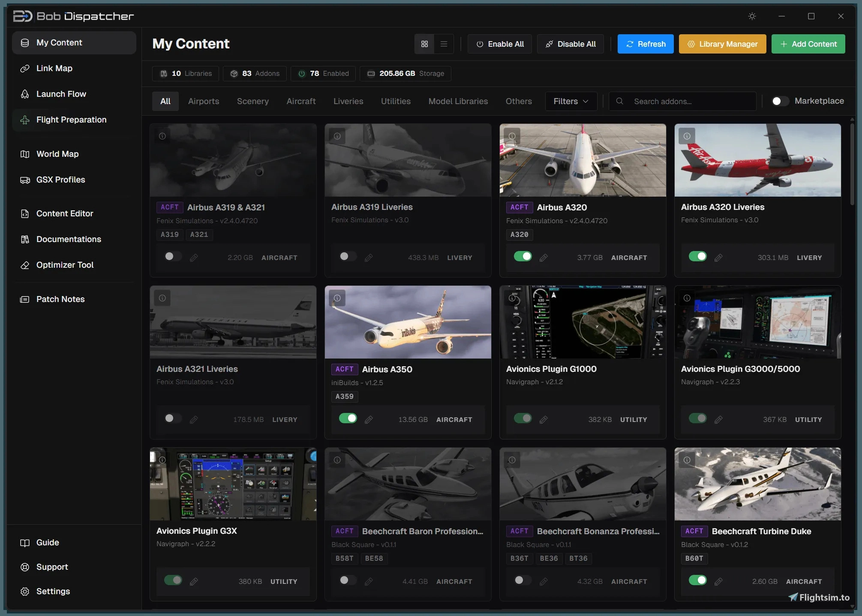
Task: Switch to the Scenery tab
Action: [253, 101]
